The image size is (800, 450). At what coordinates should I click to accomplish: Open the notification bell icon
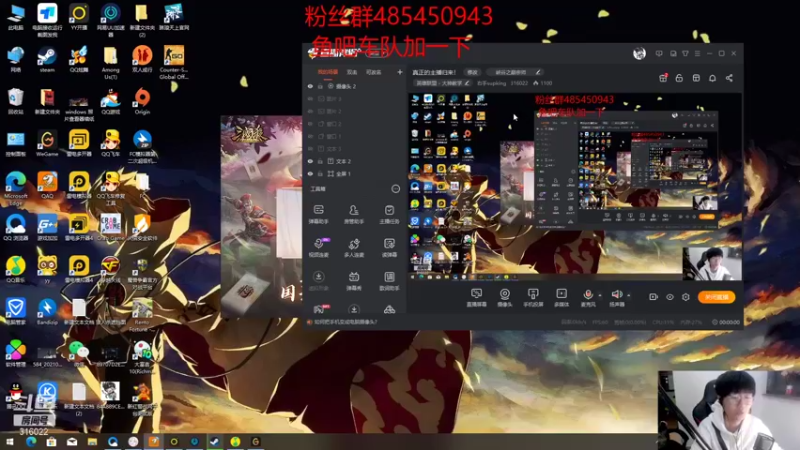coord(712,78)
